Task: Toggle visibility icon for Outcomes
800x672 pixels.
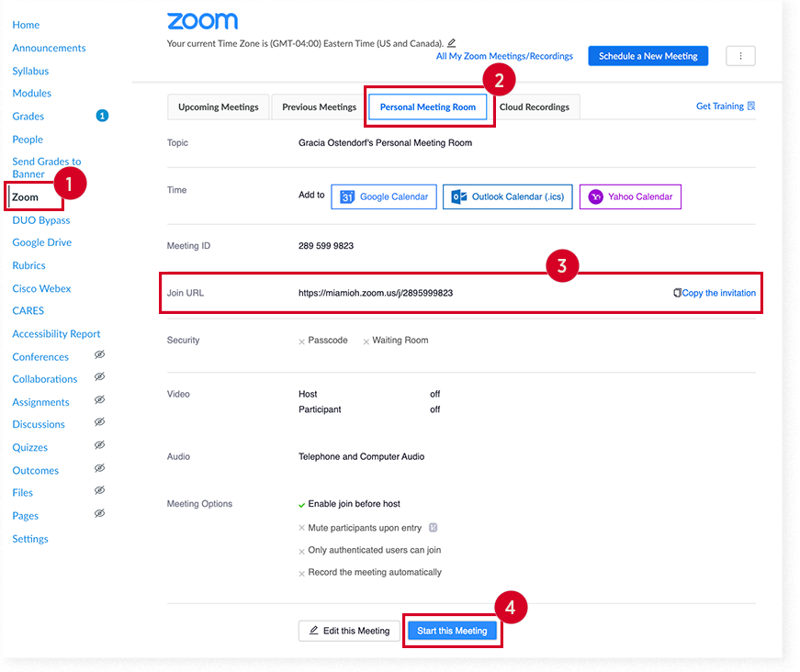Action: point(99,468)
